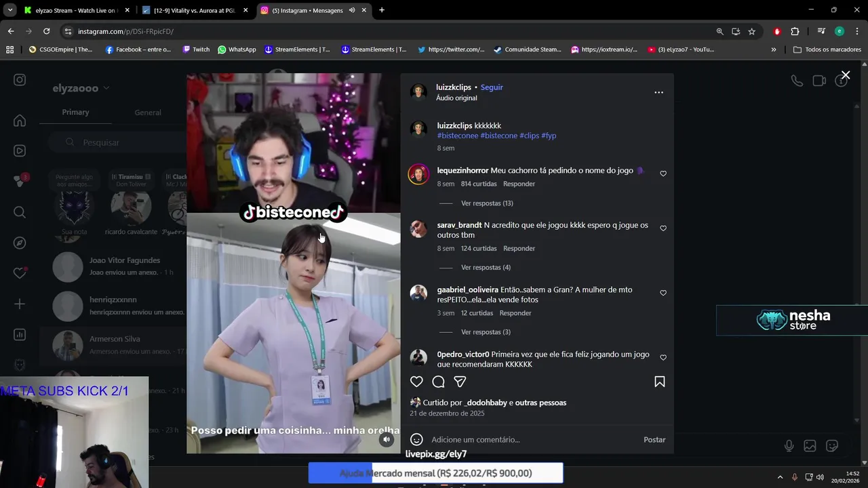
Task: Expand 'Ver respostas (13)' replies
Action: (487, 203)
